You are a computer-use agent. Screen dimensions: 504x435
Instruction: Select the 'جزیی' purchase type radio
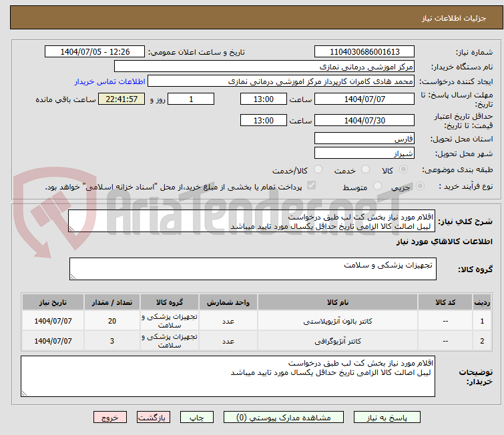pyautogui.click(x=420, y=186)
